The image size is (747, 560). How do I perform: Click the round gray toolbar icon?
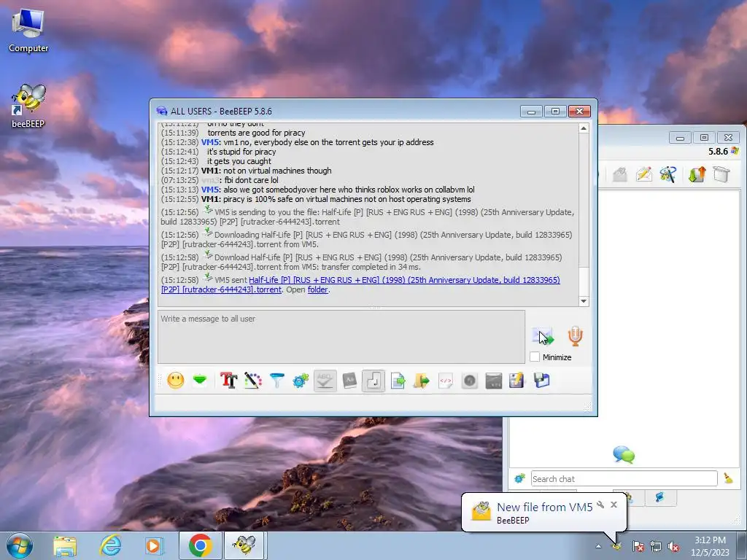(x=470, y=381)
